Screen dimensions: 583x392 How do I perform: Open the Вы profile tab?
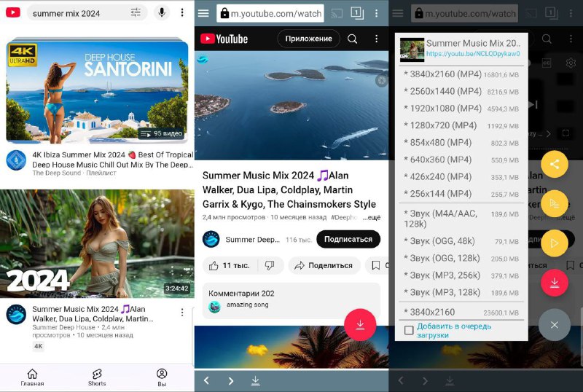(162, 377)
